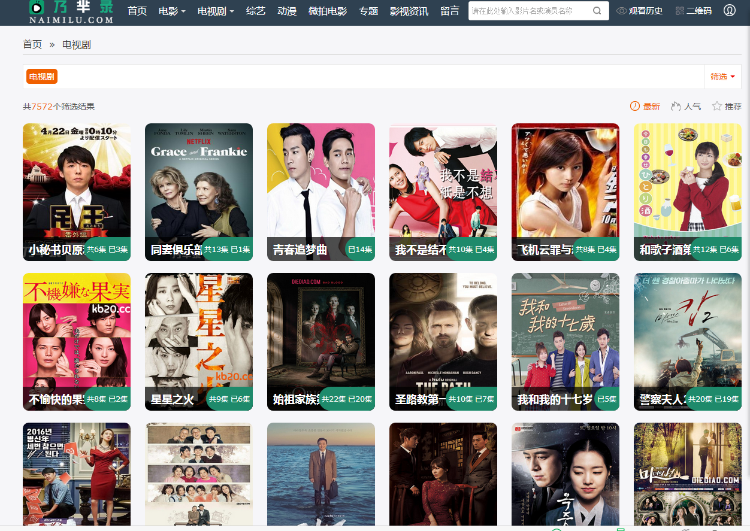Open the 星星之火 poster
The width and height of the screenshot is (750, 531).
(x=199, y=342)
